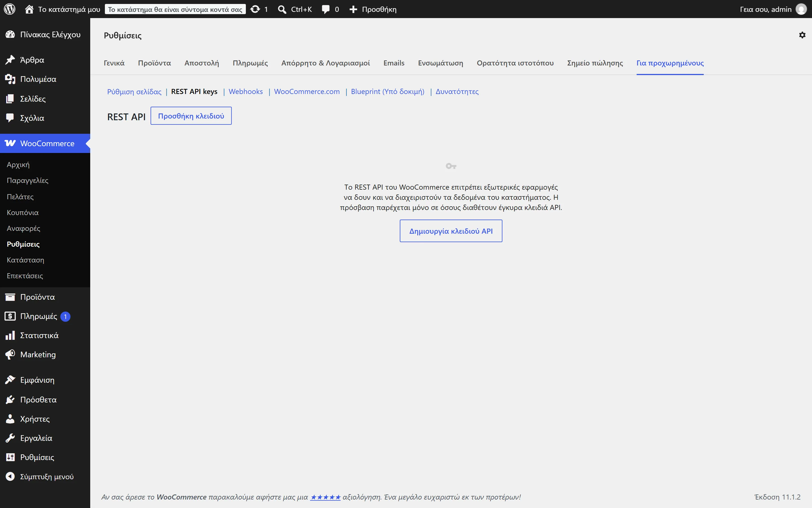812x508 pixels.
Task: Open the Ορατότητα ιστοτόπου tab
Action: pyautogui.click(x=515, y=63)
